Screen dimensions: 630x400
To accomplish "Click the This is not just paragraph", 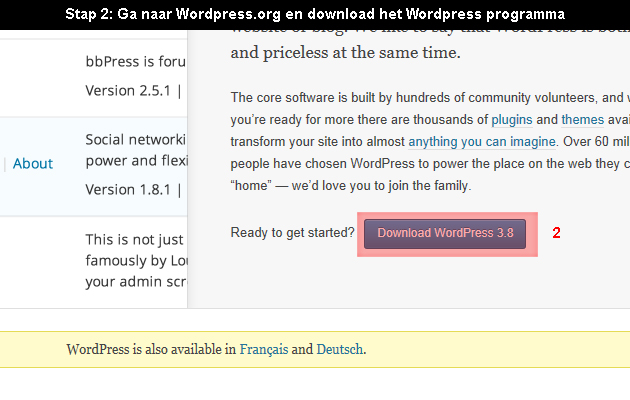I will click(136, 261).
